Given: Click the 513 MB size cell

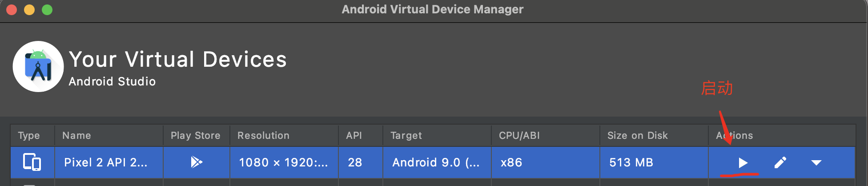Looking at the screenshot, I should 654,162.
